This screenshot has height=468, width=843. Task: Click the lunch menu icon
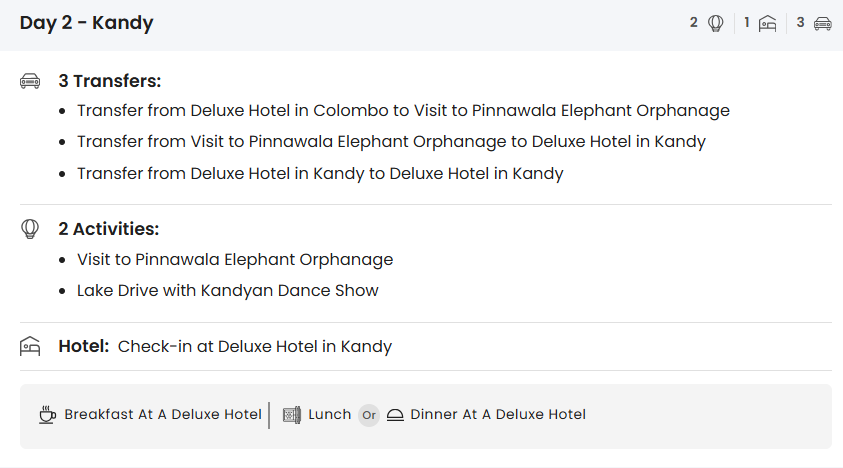[x=292, y=415]
